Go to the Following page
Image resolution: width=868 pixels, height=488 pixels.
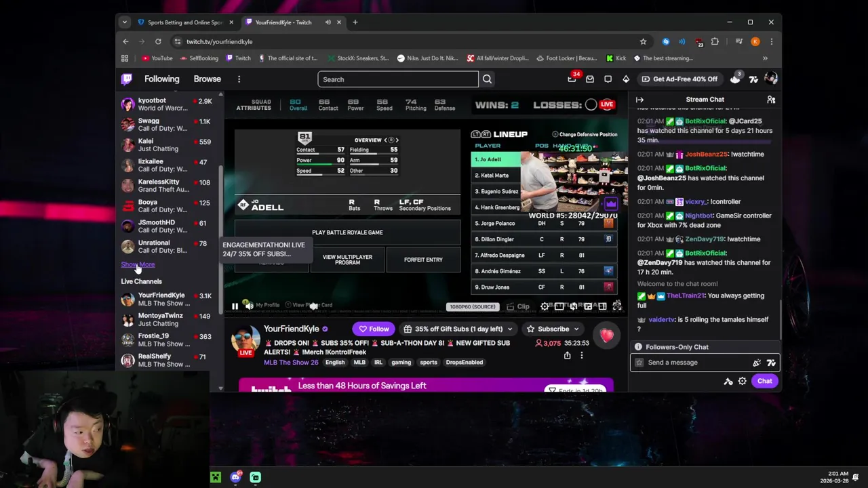tap(161, 79)
